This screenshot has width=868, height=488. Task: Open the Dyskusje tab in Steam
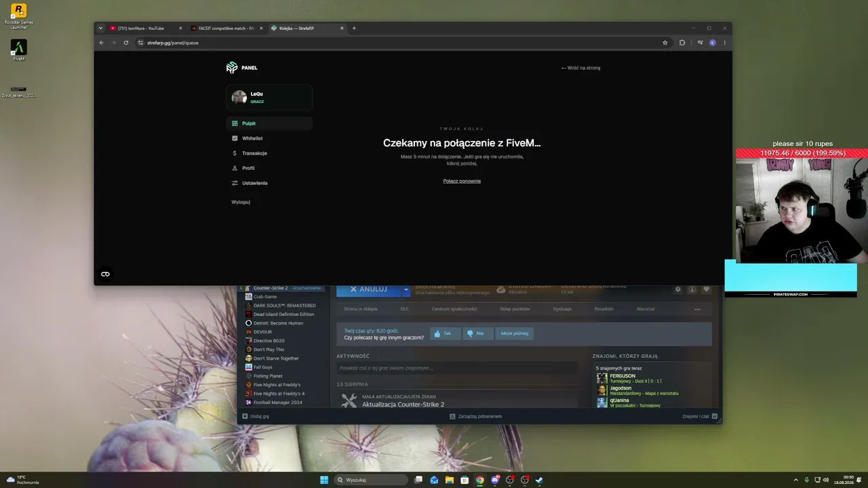tap(562, 309)
